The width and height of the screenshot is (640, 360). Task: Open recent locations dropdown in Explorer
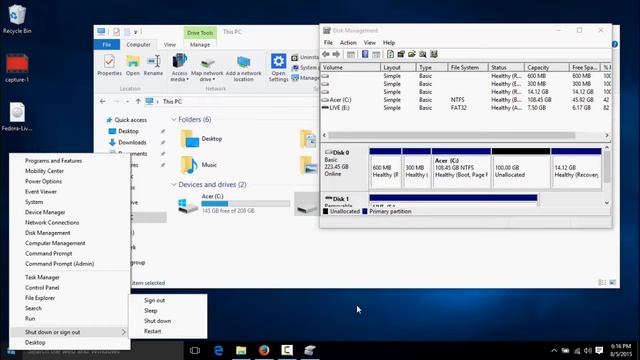127,101
